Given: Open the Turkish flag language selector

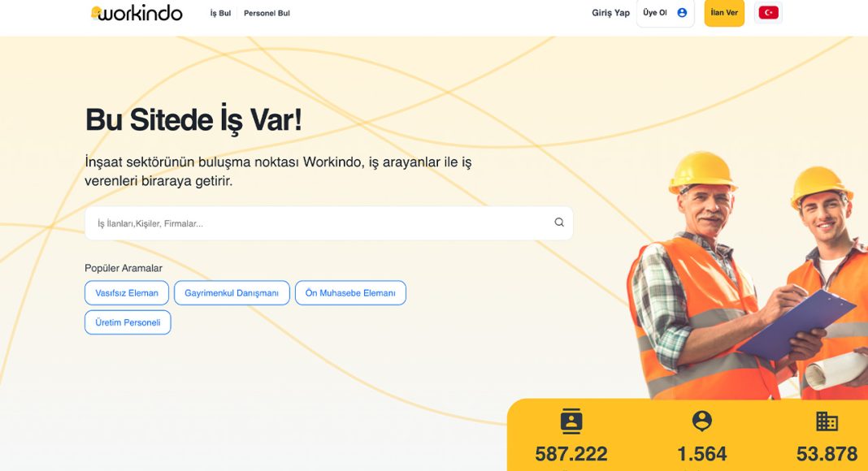Looking at the screenshot, I should (x=768, y=12).
